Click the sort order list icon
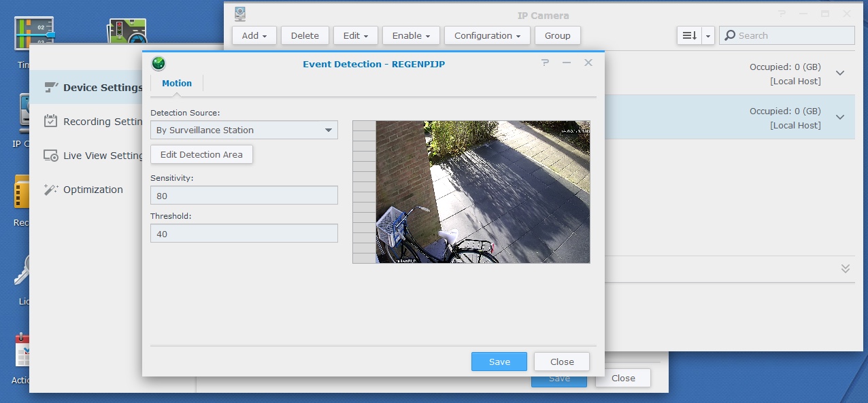This screenshot has height=403, width=868. tap(689, 35)
